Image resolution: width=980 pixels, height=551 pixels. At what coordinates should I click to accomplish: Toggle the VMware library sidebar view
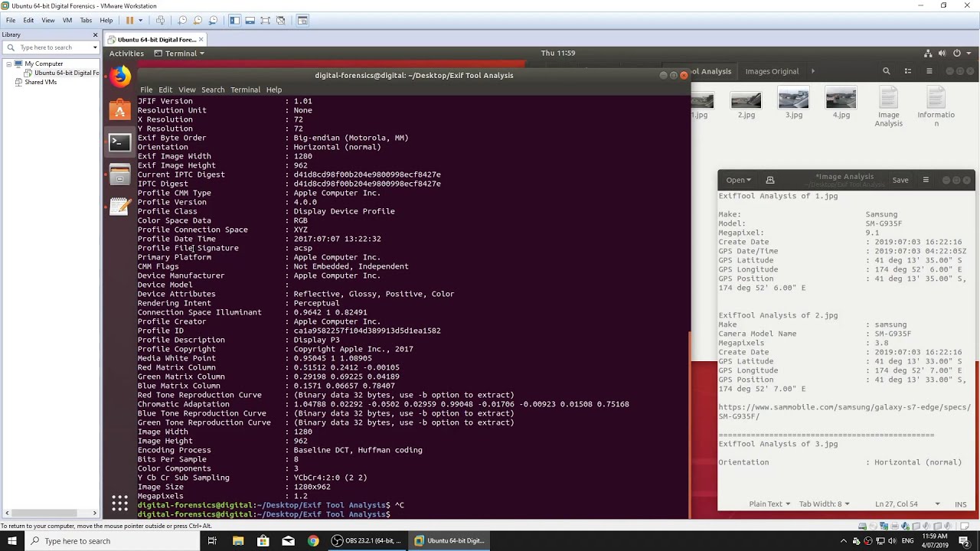tap(234, 21)
